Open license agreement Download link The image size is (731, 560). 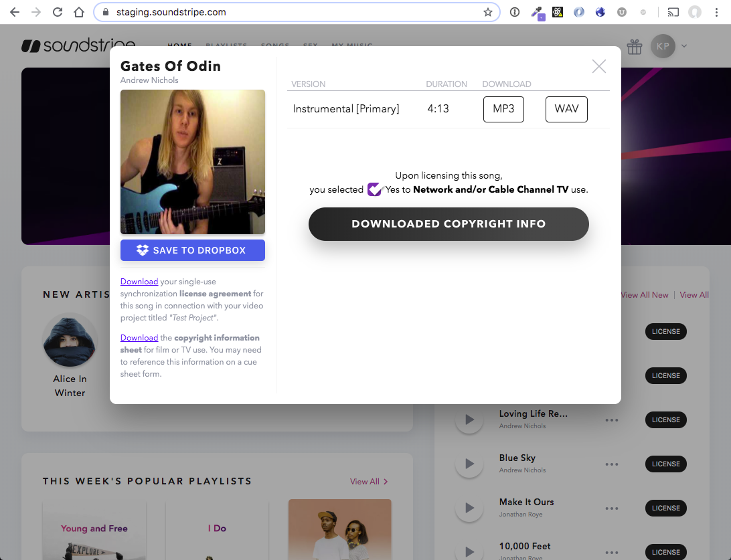point(139,282)
